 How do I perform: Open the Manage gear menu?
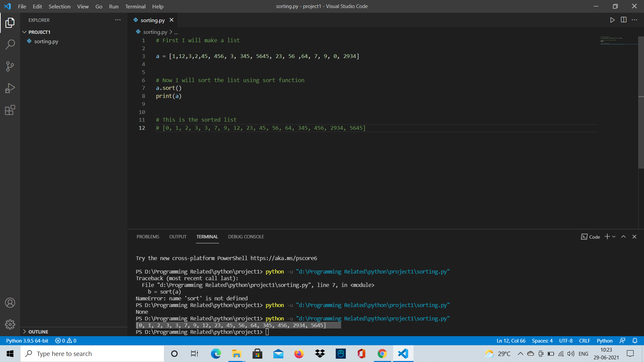(10, 324)
